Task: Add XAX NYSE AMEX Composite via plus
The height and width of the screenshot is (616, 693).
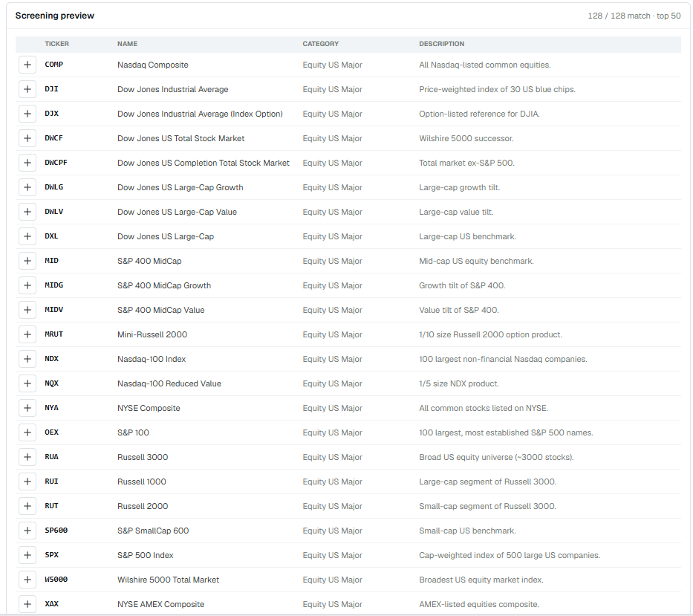Action: (27, 605)
